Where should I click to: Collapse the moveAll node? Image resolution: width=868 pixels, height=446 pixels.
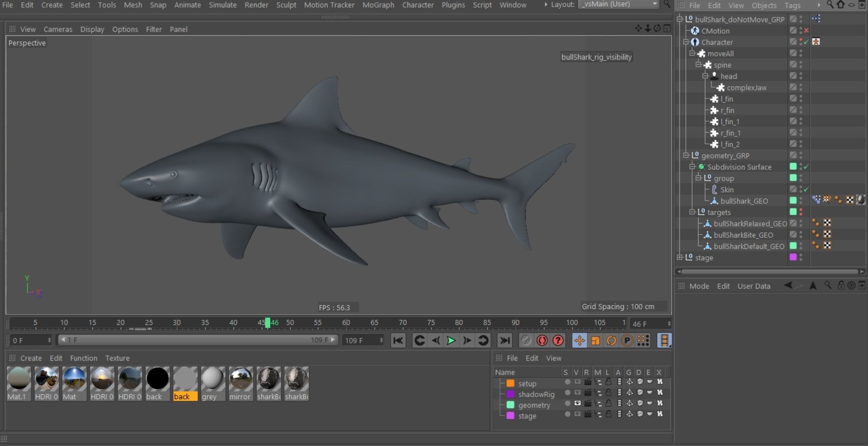[693, 53]
